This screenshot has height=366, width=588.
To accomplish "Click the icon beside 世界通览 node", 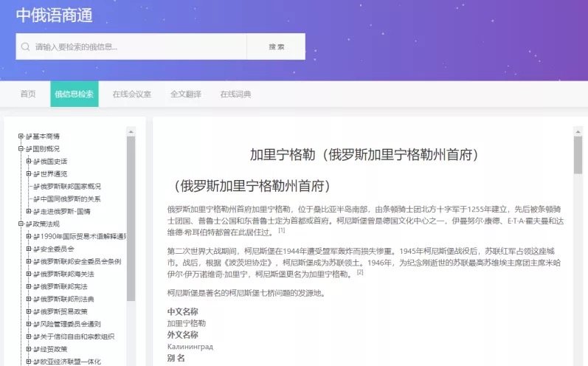I will coord(36,174).
